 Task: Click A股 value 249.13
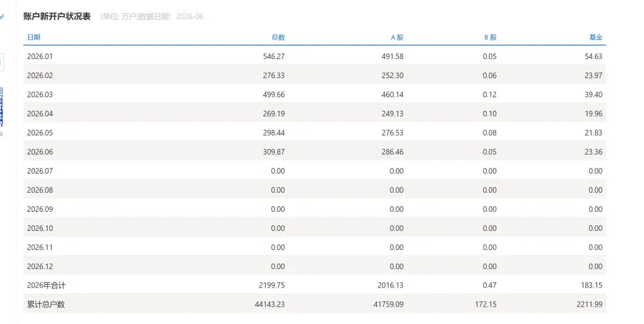coord(392,113)
